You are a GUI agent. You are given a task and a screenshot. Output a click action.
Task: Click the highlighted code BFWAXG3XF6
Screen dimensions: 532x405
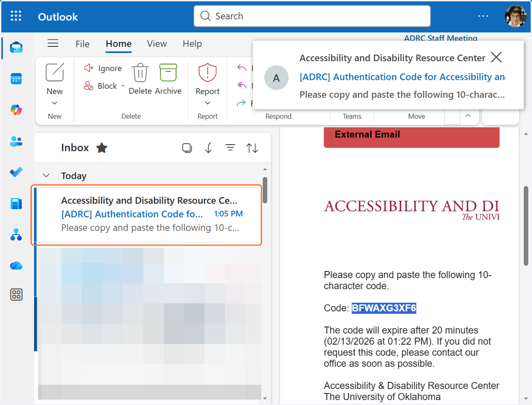(x=384, y=308)
